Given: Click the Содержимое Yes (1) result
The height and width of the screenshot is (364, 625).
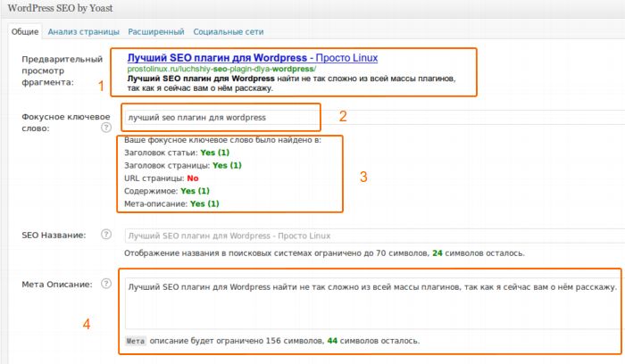Looking at the screenshot, I should click(195, 191).
